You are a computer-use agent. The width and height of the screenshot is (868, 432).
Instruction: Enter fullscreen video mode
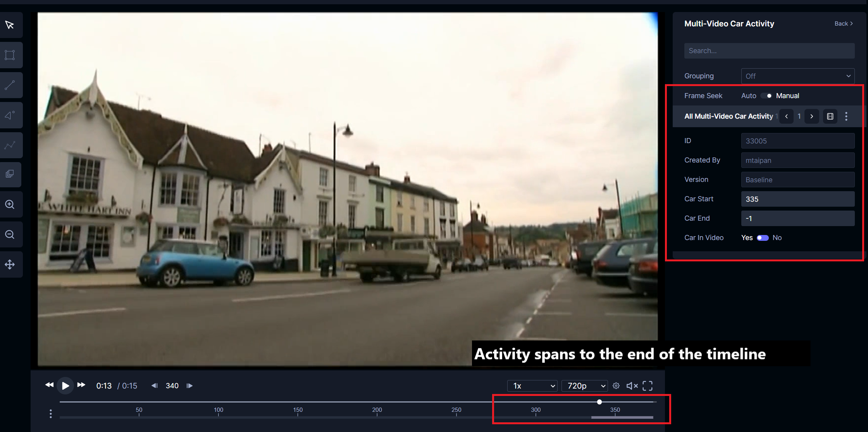648,385
